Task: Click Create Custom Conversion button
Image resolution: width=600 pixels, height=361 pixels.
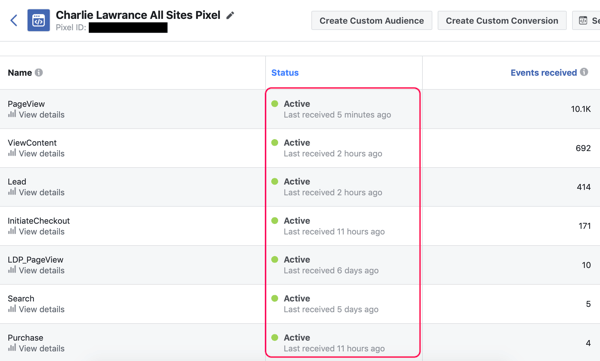Action: [x=502, y=21]
